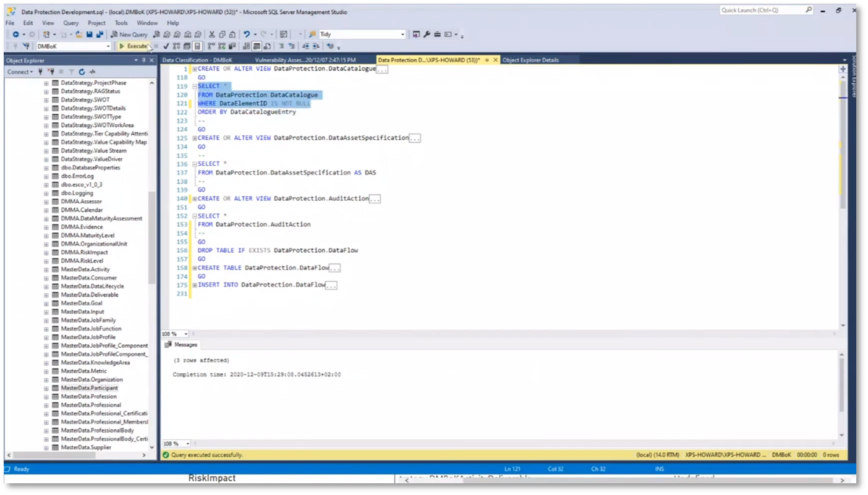Click the Paste icon in toolbar
This screenshot has height=495, width=868.
point(232,35)
